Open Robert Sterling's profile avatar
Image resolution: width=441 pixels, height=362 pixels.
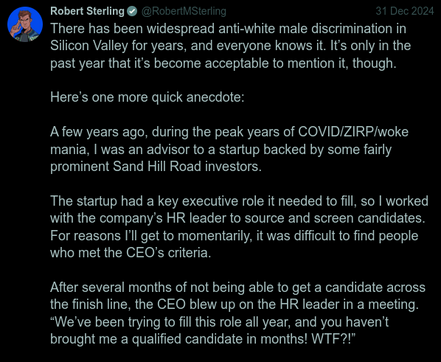coord(25,24)
